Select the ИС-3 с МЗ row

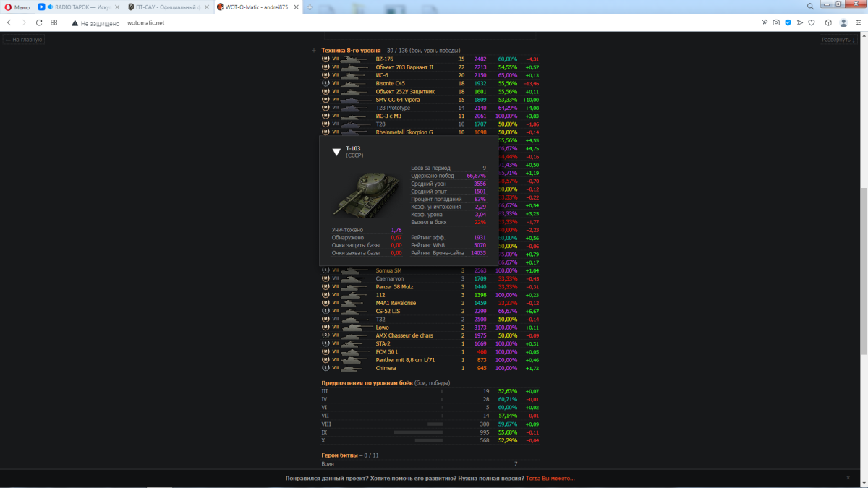click(x=430, y=116)
